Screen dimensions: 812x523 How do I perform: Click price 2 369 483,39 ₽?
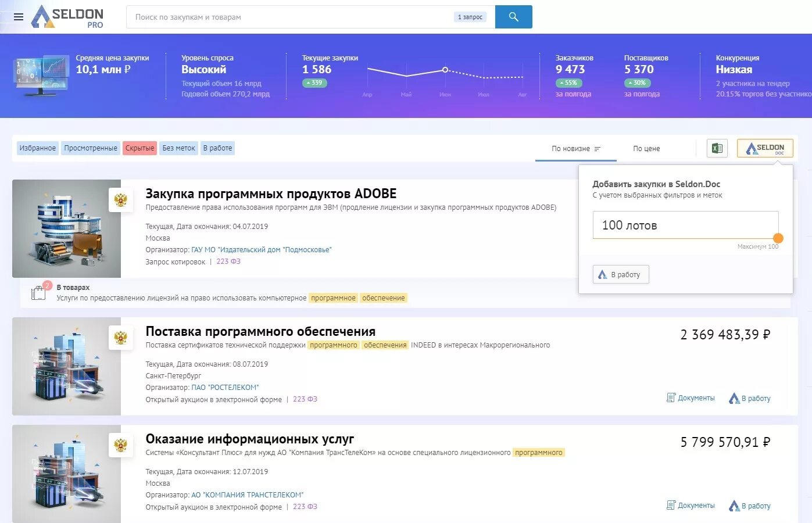click(x=725, y=335)
